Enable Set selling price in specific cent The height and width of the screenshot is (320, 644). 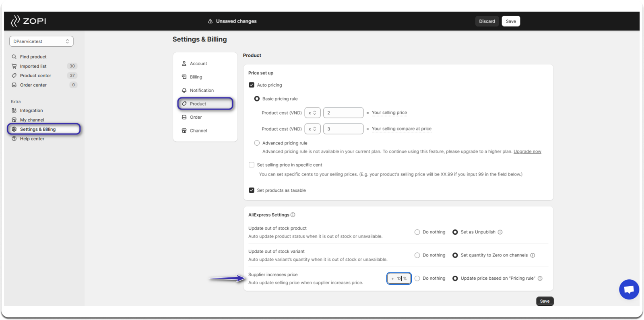tap(252, 165)
